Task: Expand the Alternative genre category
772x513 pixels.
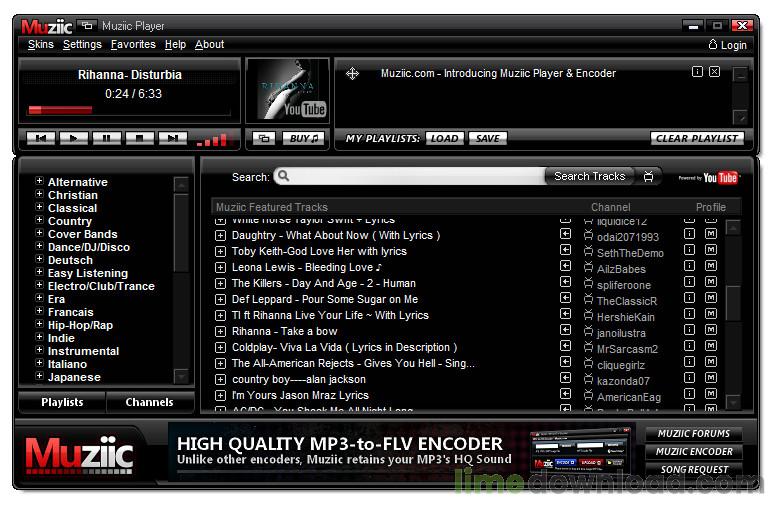Action: (39, 182)
